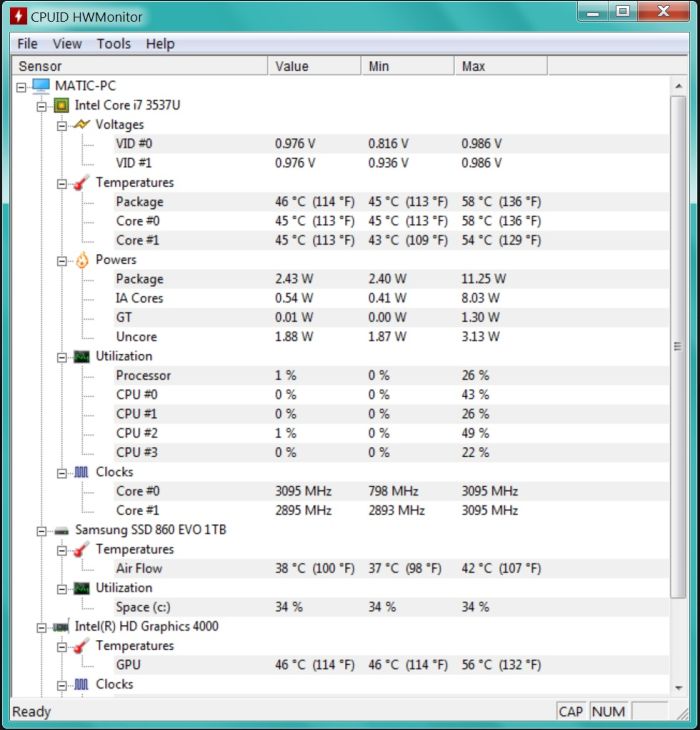Click the Samsung SSD drive icon
Viewport: 700px width, 730px height.
(x=61, y=531)
